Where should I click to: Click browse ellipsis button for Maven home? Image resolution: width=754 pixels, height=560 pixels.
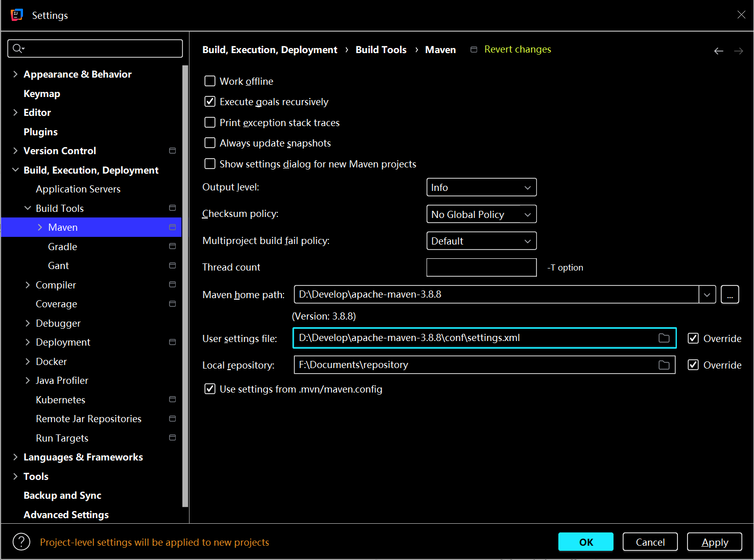(x=729, y=295)
